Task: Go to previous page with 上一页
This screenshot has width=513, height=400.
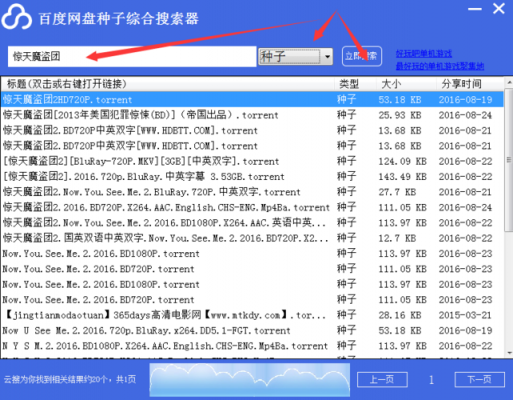Action: coord(382,379)
